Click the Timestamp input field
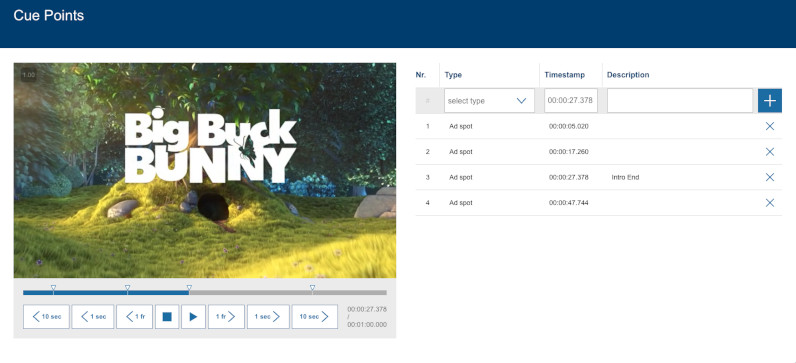The height and width of the screenshot is (363, 796). 571,101
